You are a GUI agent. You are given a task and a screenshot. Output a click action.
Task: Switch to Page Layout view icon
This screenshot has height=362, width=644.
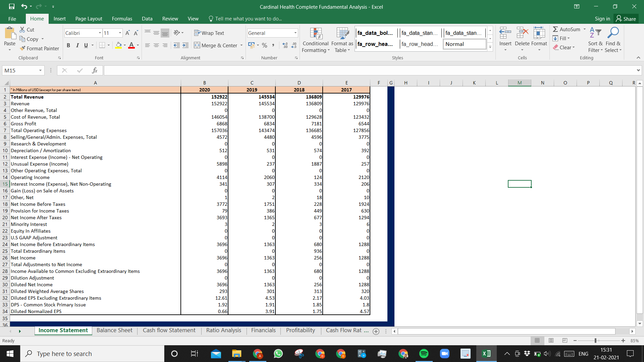click(x=551, y=341)
